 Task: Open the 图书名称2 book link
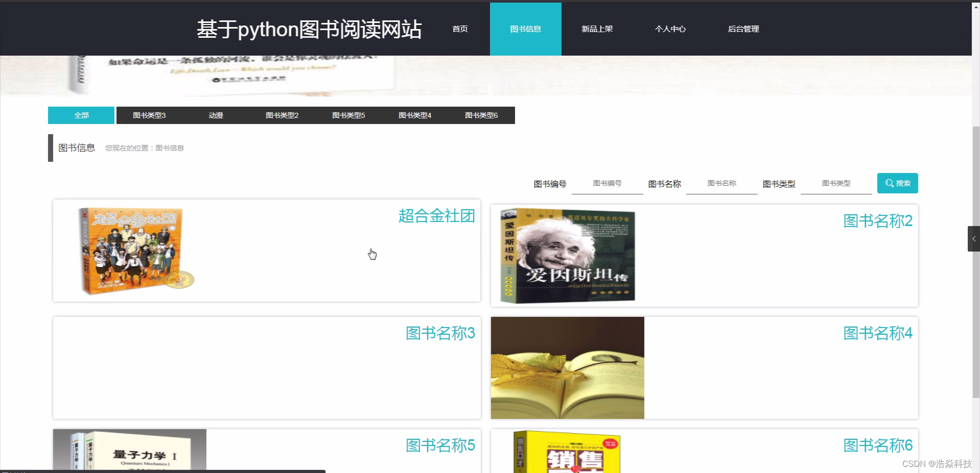tap(877, 220)
